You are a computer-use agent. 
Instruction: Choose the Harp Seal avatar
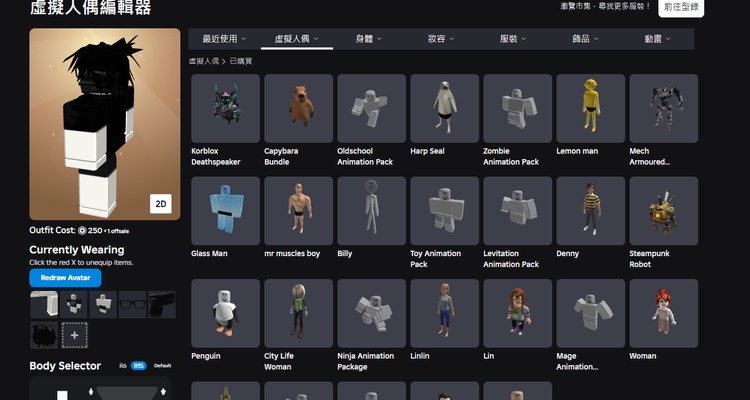tap(444, 108)
